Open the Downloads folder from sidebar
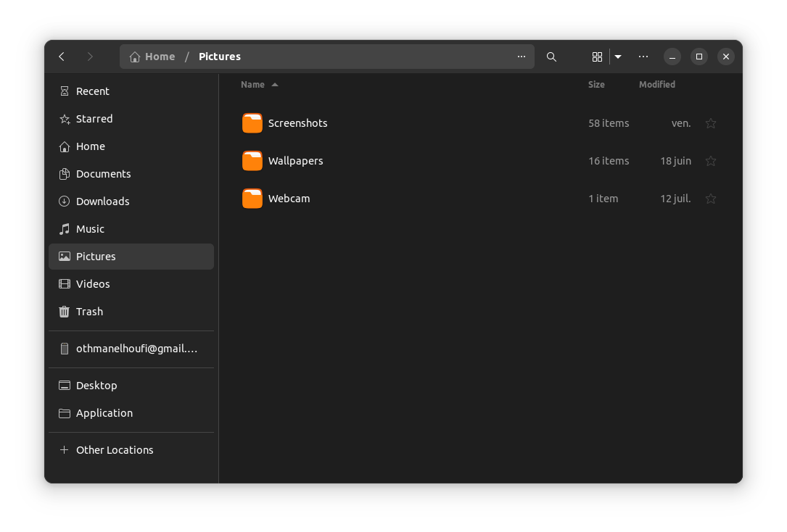Screen dimensions: 787x532 point(102,201)
